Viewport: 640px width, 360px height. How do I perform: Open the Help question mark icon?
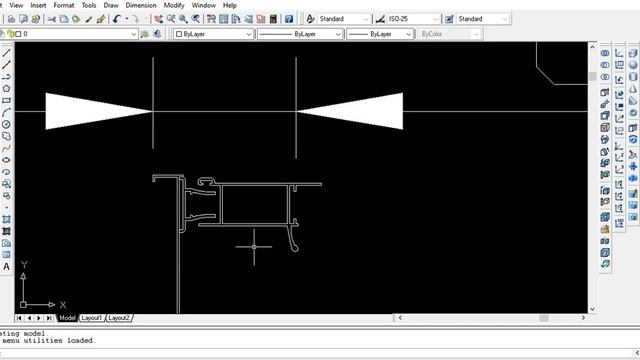tap(289, 19)
